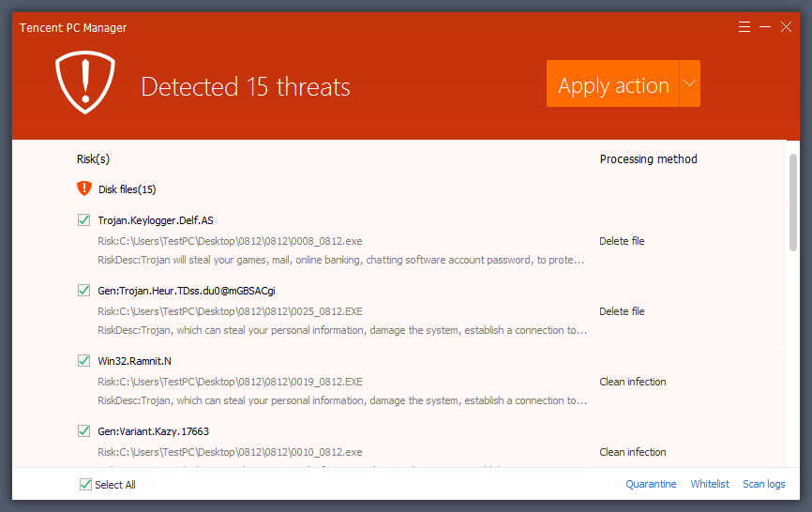Close the Tencent PC Manager window
The width and height of the screenshot is (812, 512).
coord(787,27)
